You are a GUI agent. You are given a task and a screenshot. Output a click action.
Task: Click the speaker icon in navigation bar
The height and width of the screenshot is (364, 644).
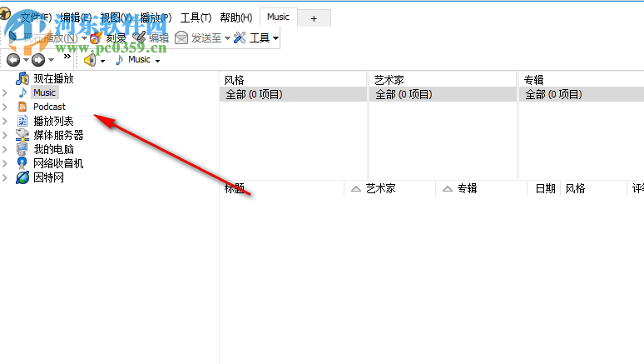pyautogui.click(x=90, y=60)
